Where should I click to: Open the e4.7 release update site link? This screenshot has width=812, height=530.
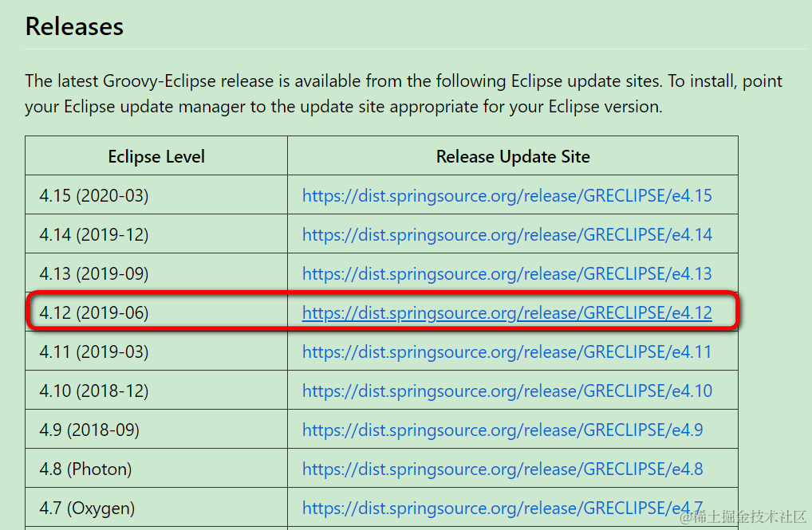pos(503,508)
